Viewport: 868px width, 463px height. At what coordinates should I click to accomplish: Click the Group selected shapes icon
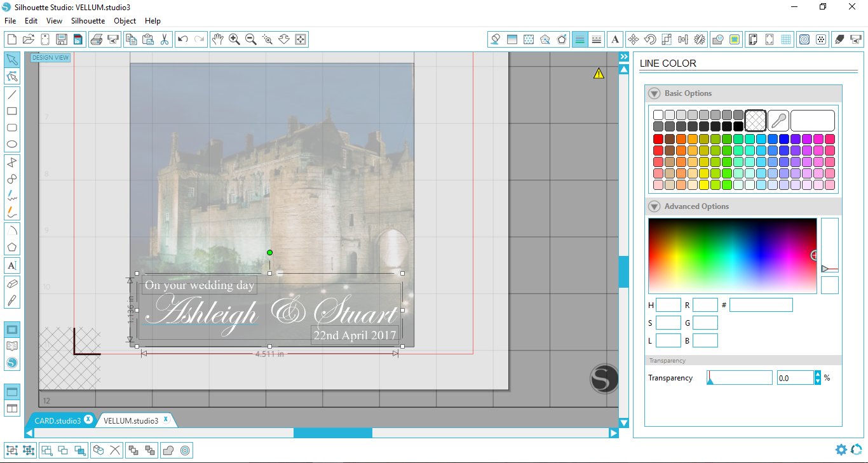tap(12, 450)
